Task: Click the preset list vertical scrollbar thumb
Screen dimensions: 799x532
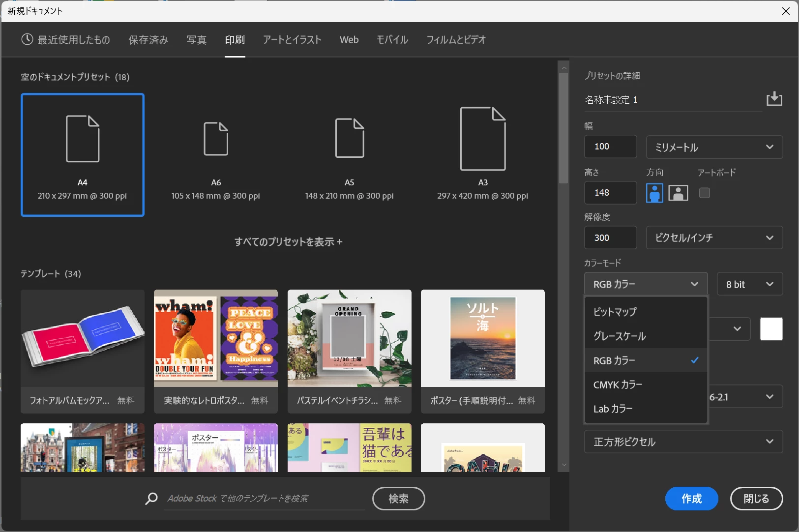Action: [x=563, y=128]
